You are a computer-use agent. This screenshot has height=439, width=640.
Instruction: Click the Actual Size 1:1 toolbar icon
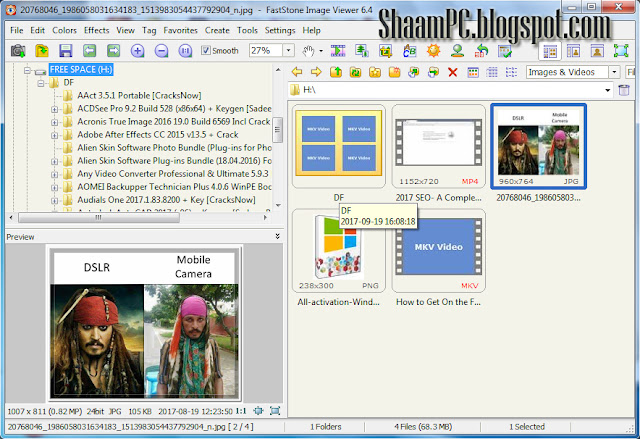tap(185, 51)
